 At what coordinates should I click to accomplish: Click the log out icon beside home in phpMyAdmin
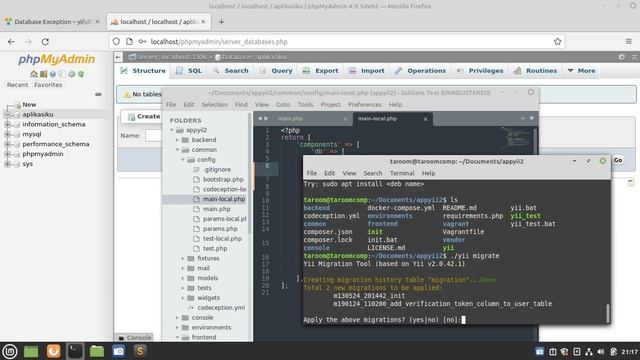coord(43,74)
